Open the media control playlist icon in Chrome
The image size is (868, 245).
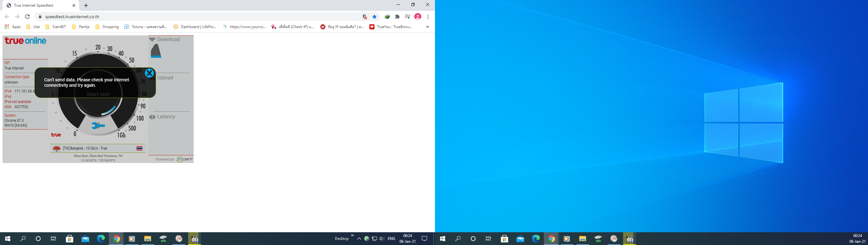[x=407, y=17]
